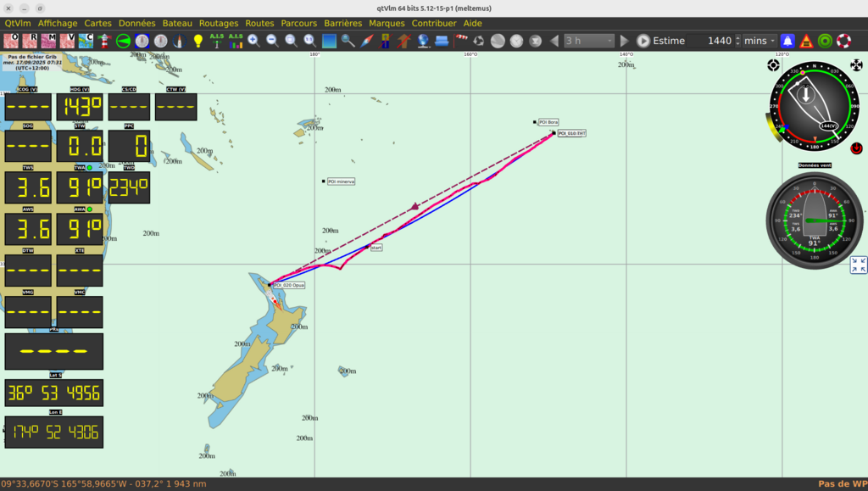Click the zoom out magnifier icon
Screen dimensions: 868x491
(x=272, y=41)
